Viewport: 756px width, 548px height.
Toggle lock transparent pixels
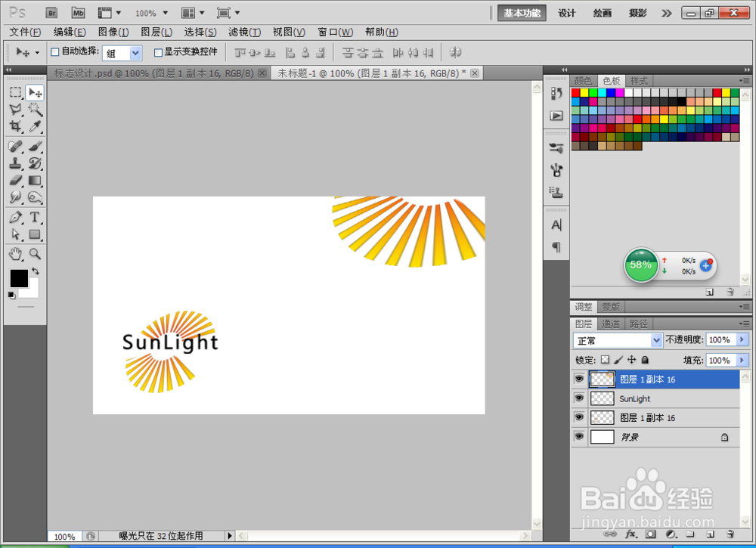605,360
